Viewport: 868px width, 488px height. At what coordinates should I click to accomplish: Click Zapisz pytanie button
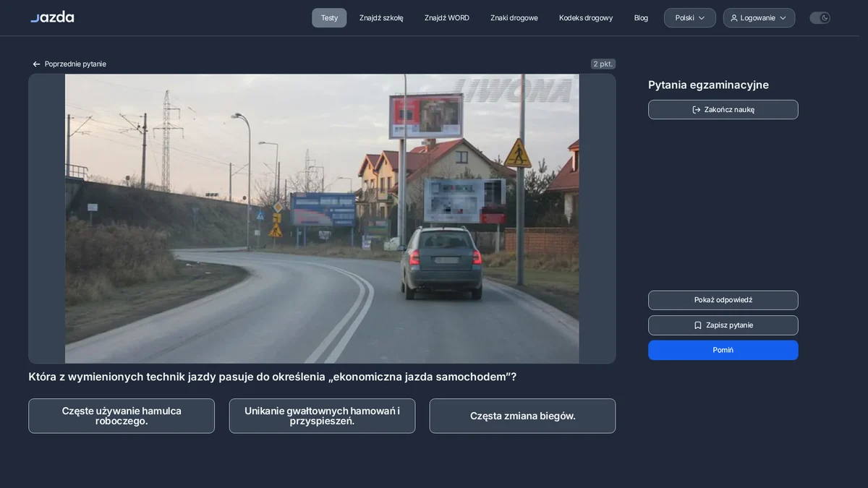(723, 325)
